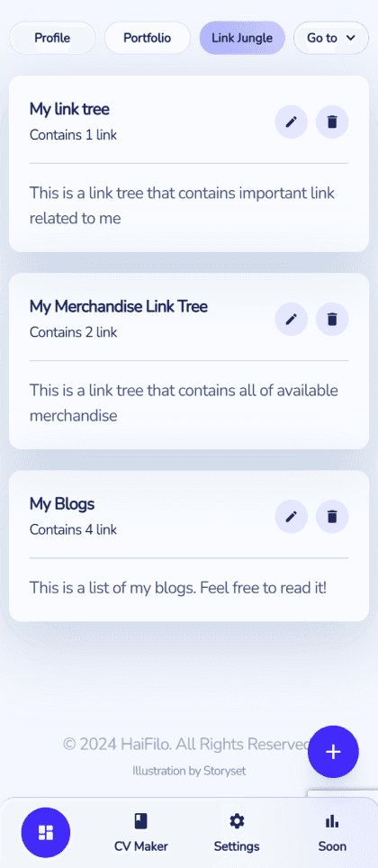Screen dimensions: 378x868
Task: Open Settings gear in bottom navigation
Action: (x=237, y=833)
